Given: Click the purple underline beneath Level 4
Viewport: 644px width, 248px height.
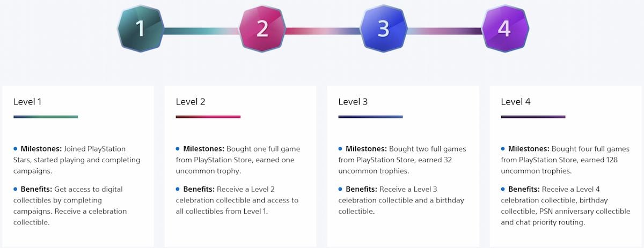Looking at the screenshot, I should 533,117.
